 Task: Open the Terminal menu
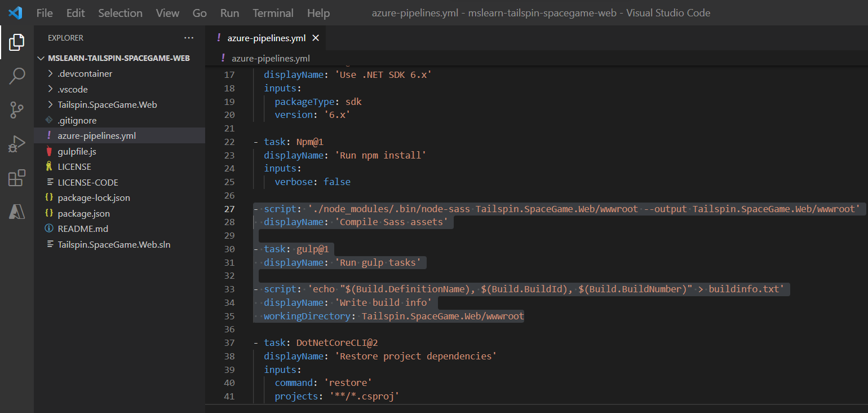pyautogui.click(x=273, y=13)
